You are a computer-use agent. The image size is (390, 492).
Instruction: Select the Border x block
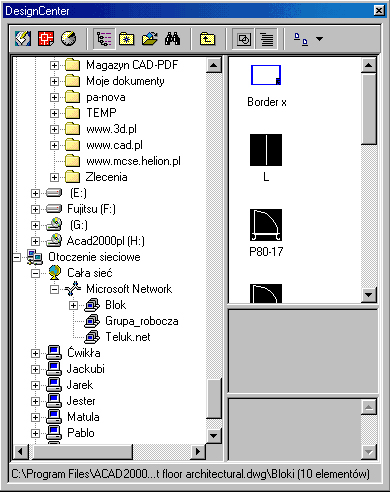(266, 86)
